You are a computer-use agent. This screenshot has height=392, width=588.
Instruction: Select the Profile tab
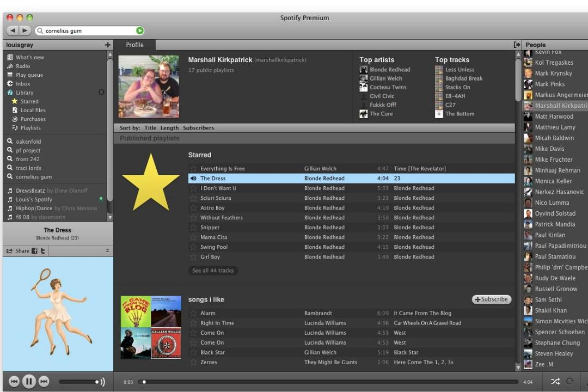(x=134, y=45)
